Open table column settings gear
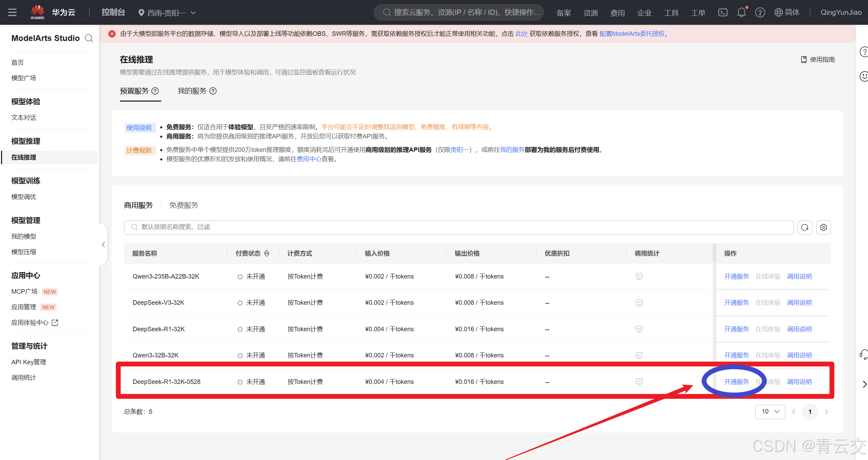Image resolution: width=868 pixels, height=460 pixels. (x=824, y=228)
